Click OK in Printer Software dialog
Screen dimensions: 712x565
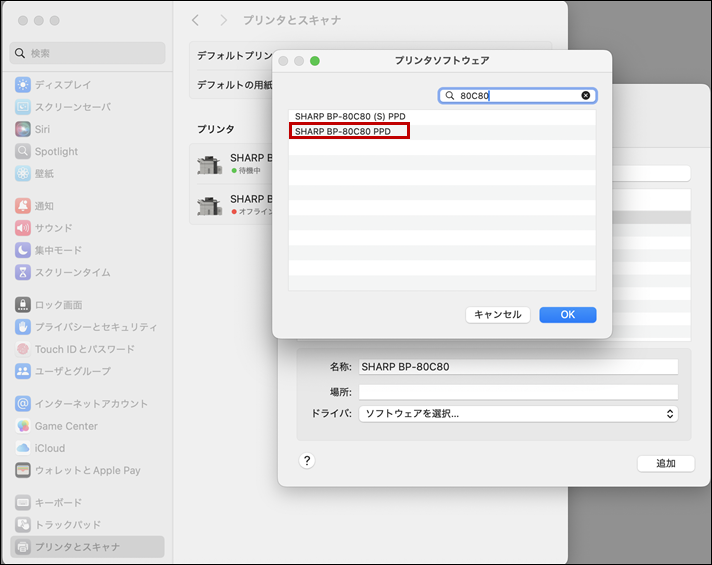(x=568, y=315)
